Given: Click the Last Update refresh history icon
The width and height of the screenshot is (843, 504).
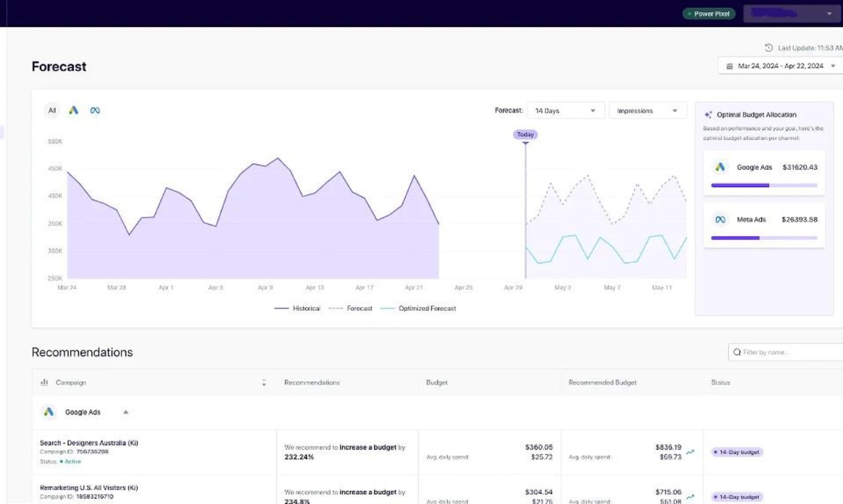Looking at the screenshot, I should (769, 48).
